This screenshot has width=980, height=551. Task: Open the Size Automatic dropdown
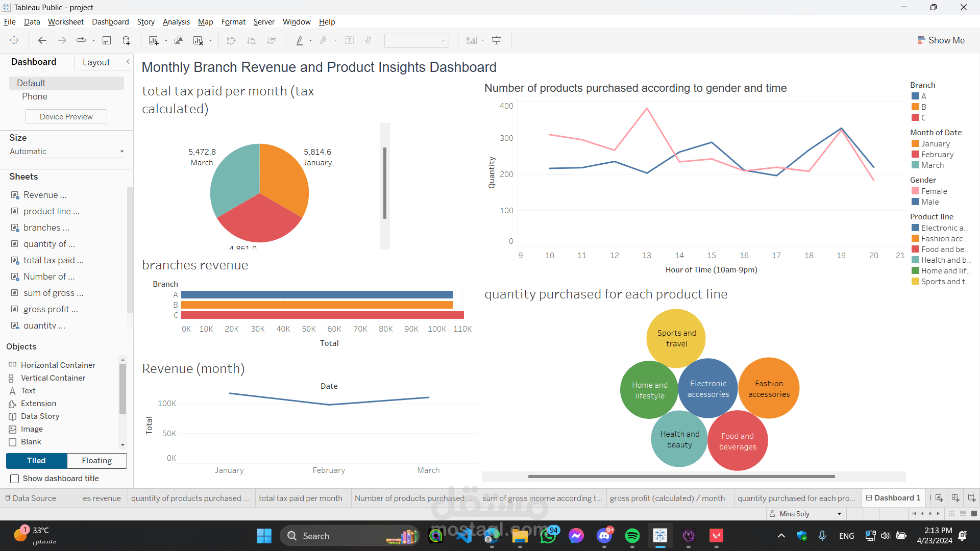(66, 152)
